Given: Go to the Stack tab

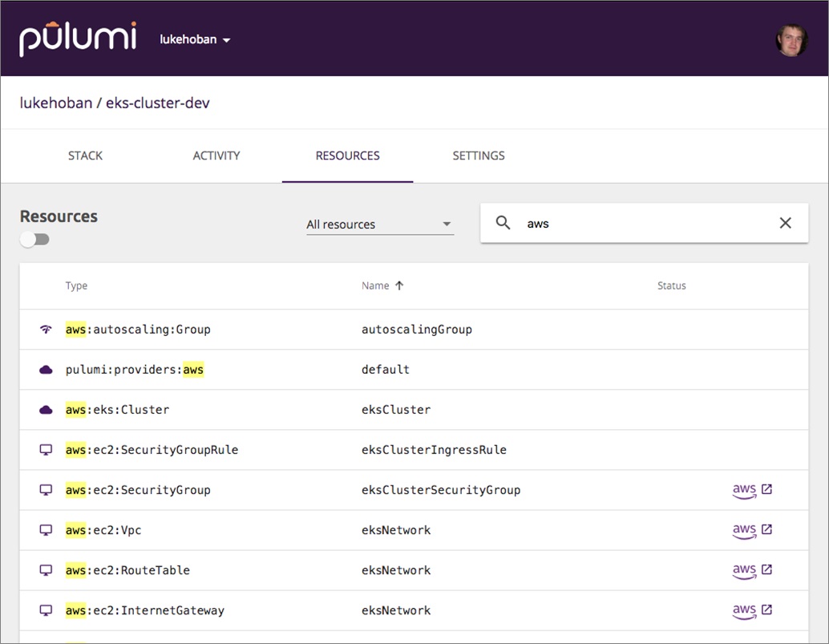Looking at the screenshot, I should (85, 156).
